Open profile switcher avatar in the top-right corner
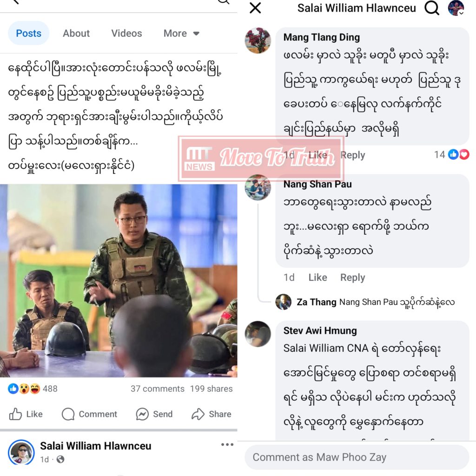 click(456, 8)
